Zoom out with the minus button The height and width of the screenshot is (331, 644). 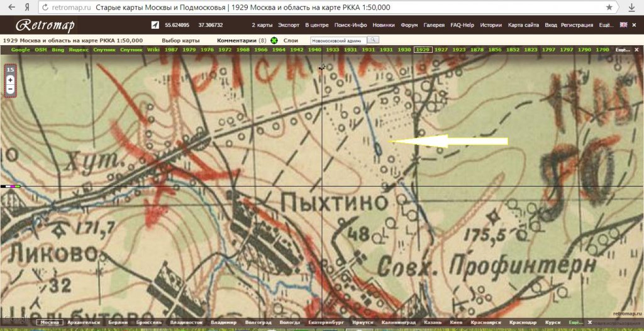click(11, 89)
